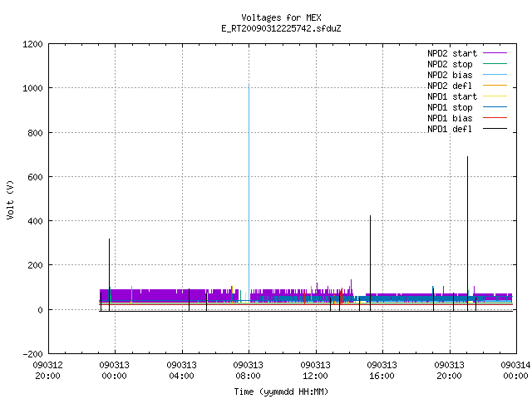Click the purple NPD2 start legend line
Image resolution: width=532 pixels, height=399 pixels.
click(495, 53)
